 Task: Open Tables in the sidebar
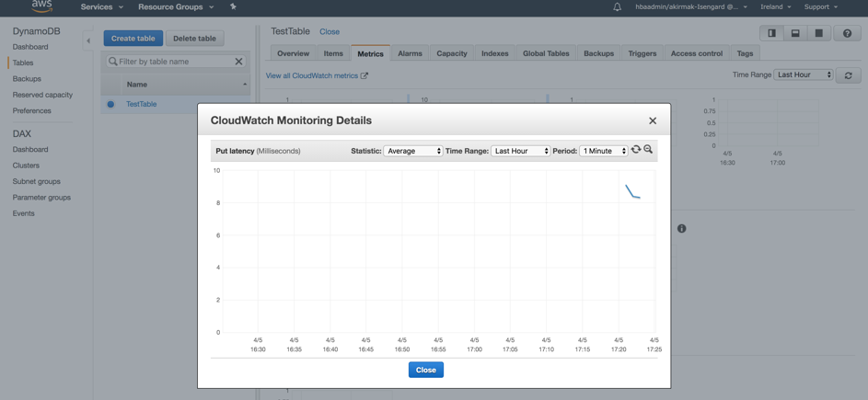click(23, 63)
